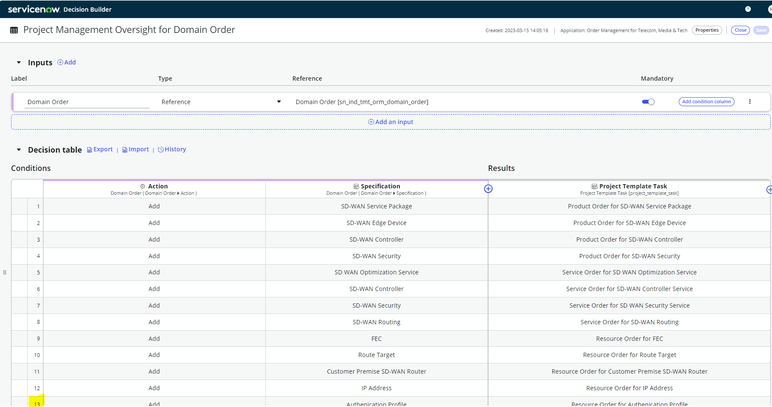Open the help question mark icon
772x407 pixels.
point(748,9)
